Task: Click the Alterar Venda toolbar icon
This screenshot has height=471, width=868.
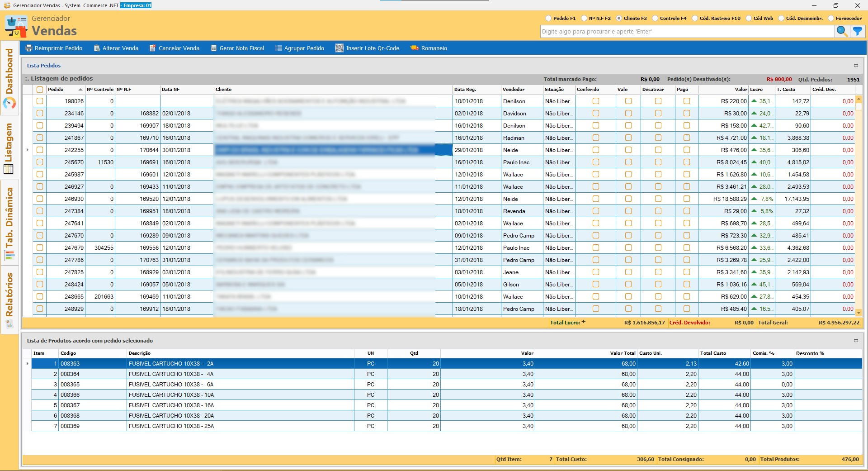Action: (97, 48)
